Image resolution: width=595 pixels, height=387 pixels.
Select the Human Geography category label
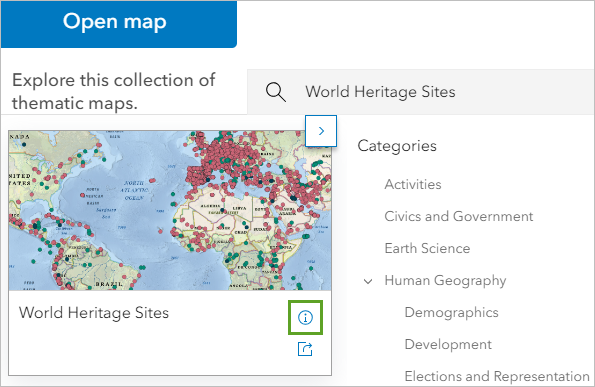[445, 281]
